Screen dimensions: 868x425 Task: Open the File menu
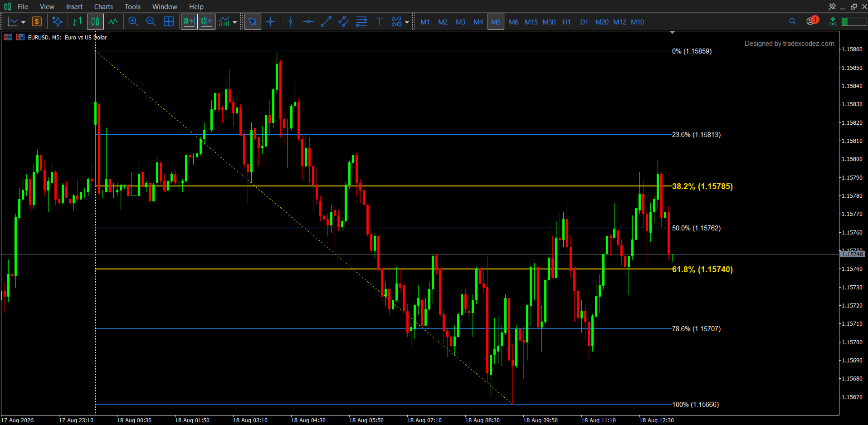(x=23, y=6)
